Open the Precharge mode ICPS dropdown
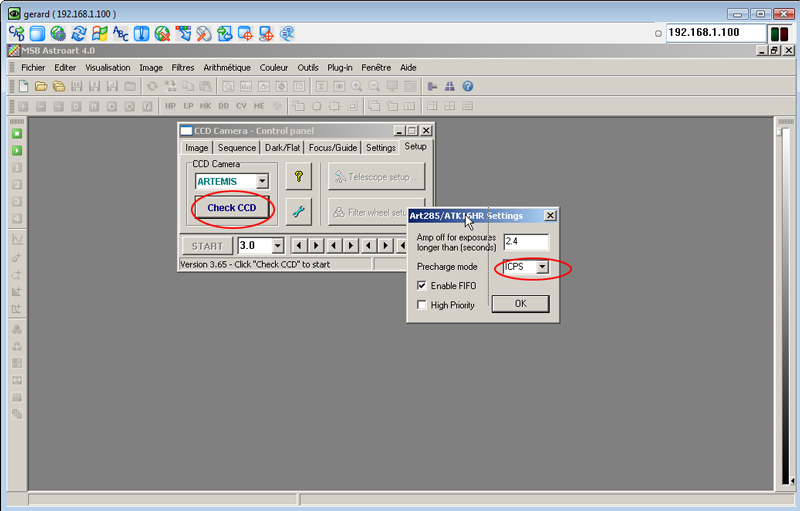 [542, 267]
